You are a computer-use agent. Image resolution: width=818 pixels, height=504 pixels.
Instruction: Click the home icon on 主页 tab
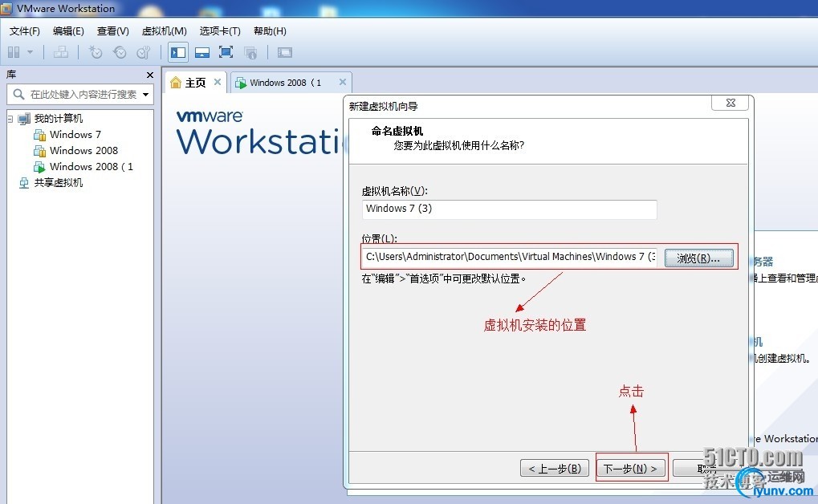(176, 83)
